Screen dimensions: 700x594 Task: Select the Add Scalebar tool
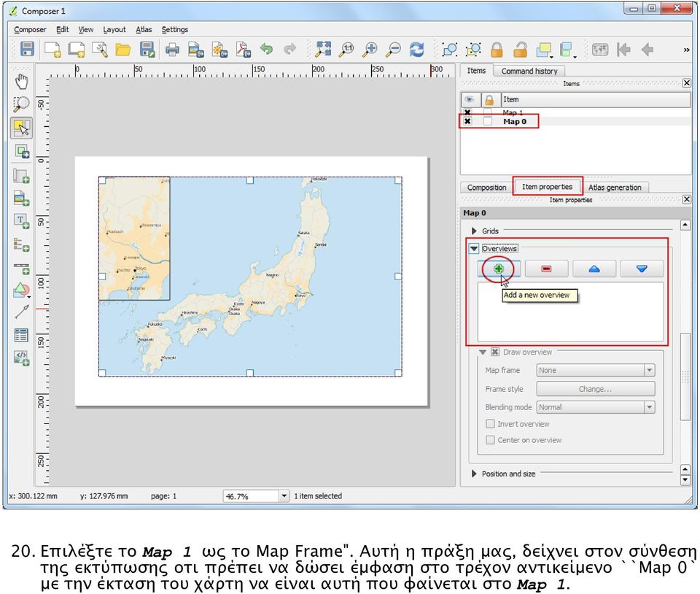tap(21, 268)
